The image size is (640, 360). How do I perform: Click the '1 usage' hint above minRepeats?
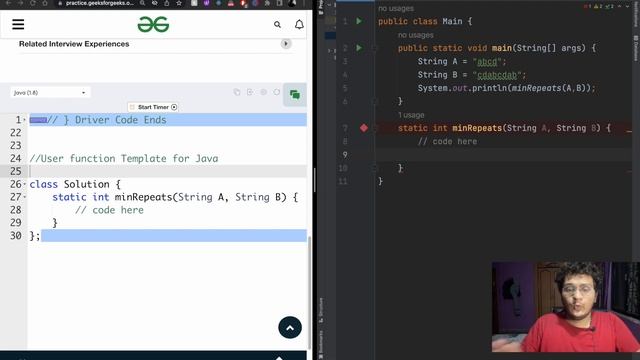(x=411, y=115)
